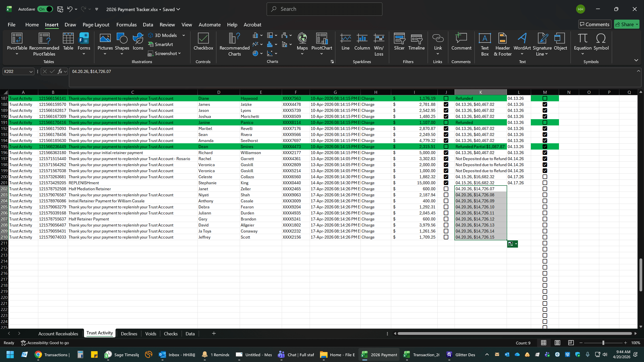
Task: Insert a Line sparkline
Action: pyautogui.click(x=345, y=41)
